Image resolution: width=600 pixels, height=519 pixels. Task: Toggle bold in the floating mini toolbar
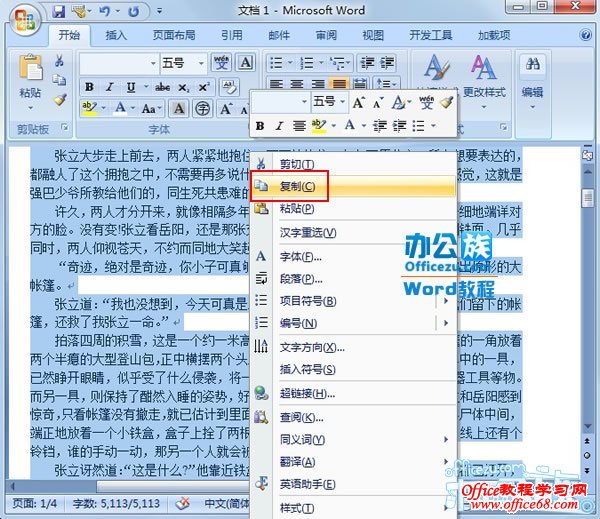coord(260,126)
